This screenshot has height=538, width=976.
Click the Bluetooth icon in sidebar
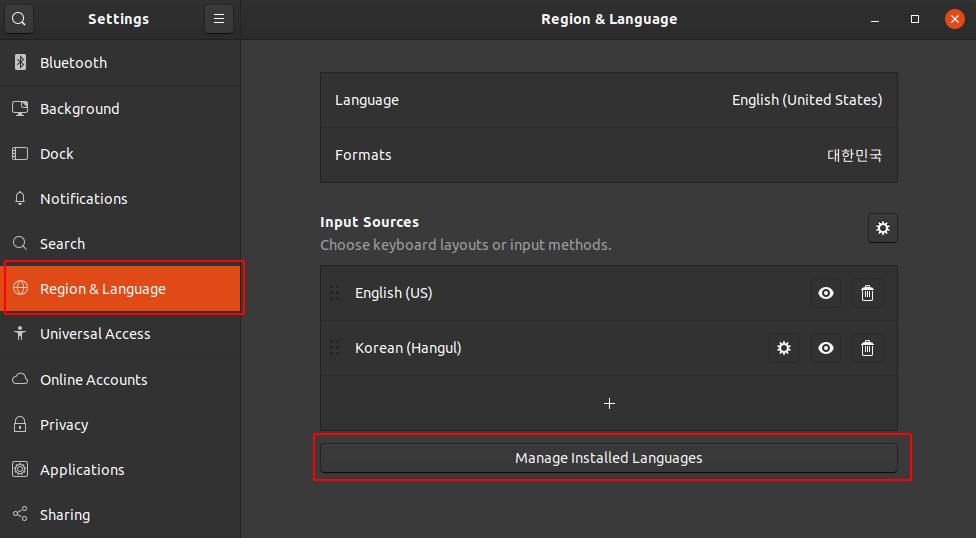[x=21, y=62]
